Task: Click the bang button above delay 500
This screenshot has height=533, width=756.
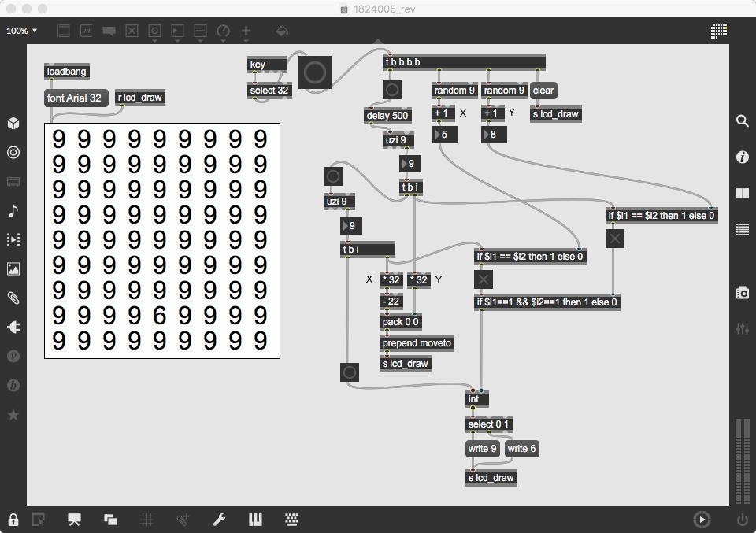Action: (x=392, y=90)
